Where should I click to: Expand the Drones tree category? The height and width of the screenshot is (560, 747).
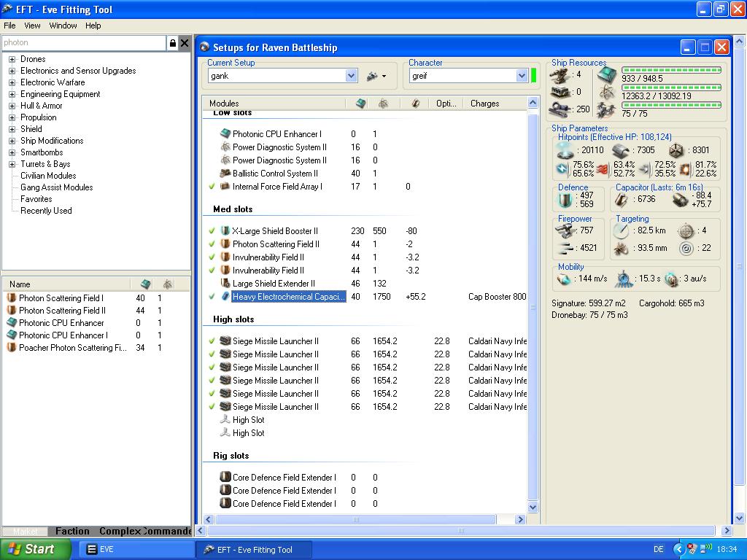click(x=12, y=59)
